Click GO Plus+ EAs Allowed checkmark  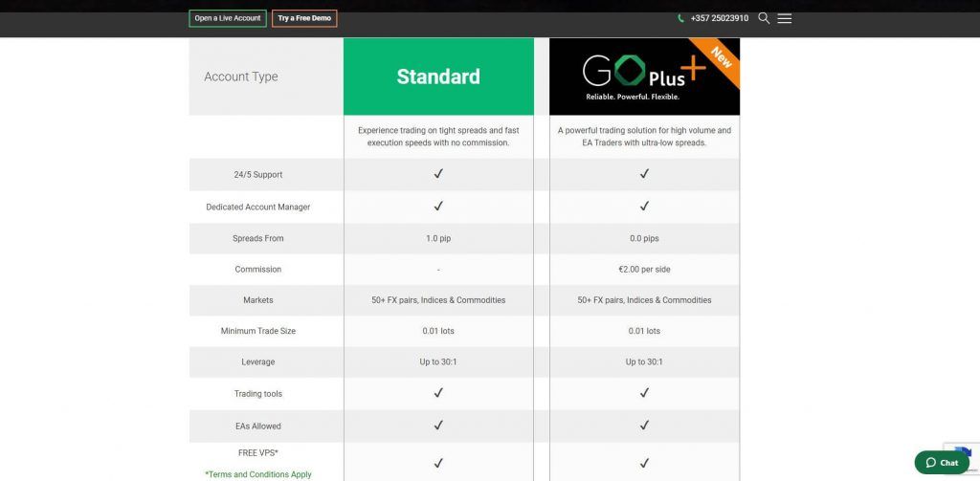644,425
